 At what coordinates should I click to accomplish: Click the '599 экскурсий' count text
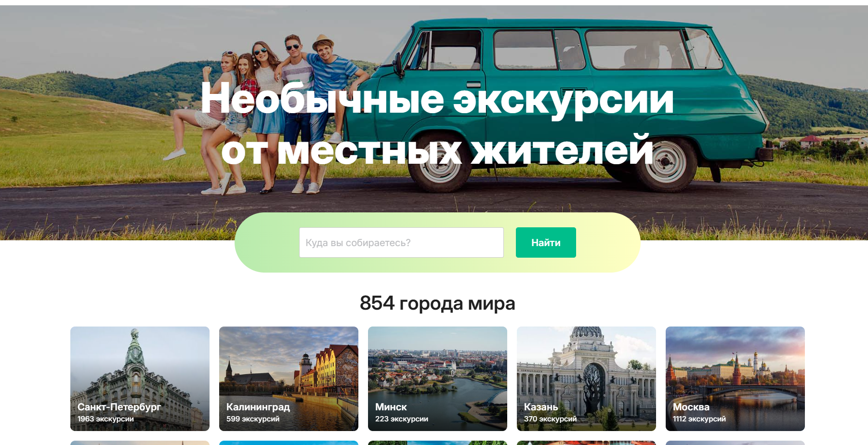[253, 419]
